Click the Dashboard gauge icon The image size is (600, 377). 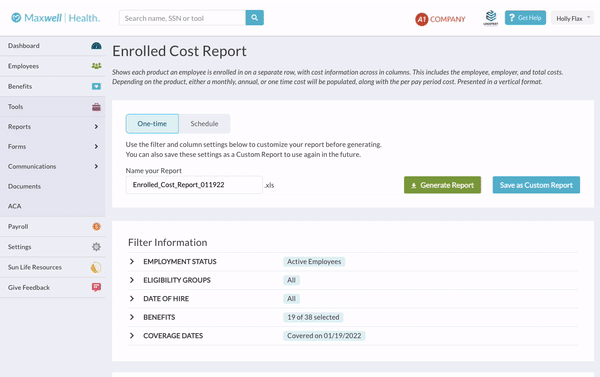pos(96,46)
